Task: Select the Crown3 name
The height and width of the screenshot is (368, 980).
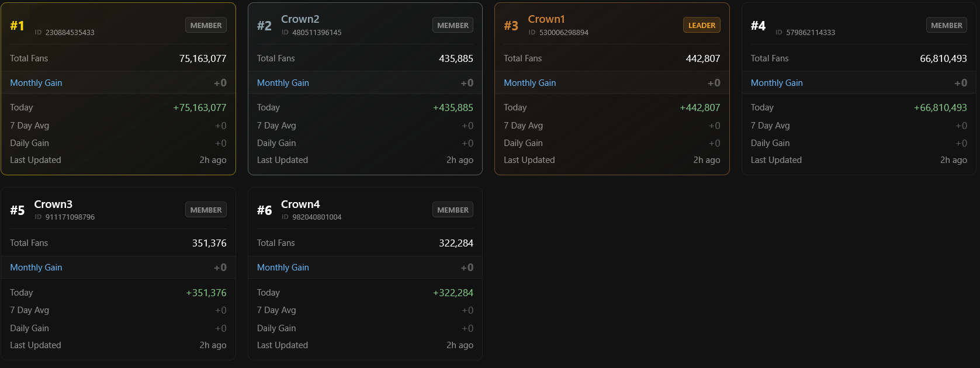Action: tap(53, 204)
